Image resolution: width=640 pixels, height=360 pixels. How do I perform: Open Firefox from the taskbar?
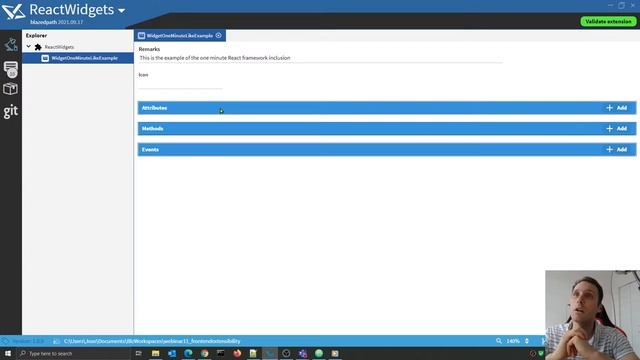tap(237, 353)
